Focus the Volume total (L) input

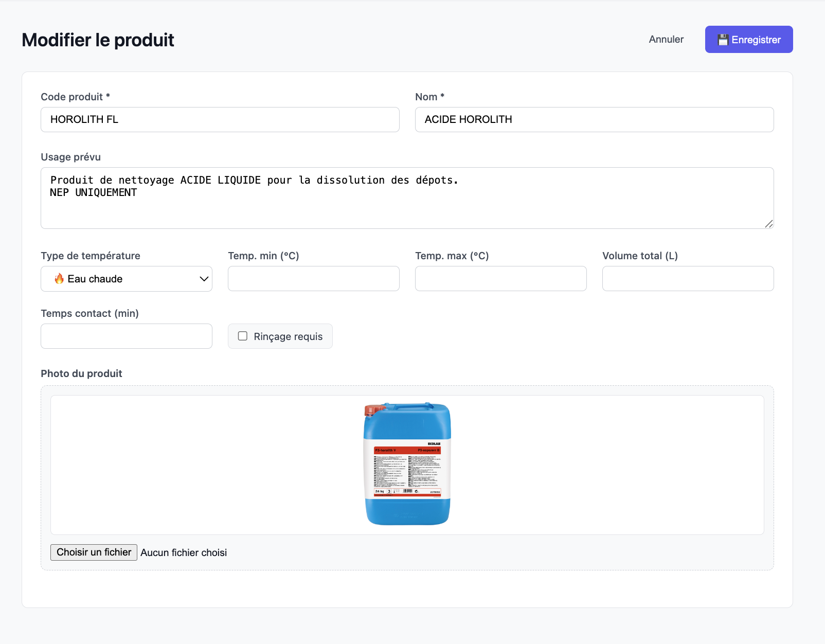click(688, 279)
